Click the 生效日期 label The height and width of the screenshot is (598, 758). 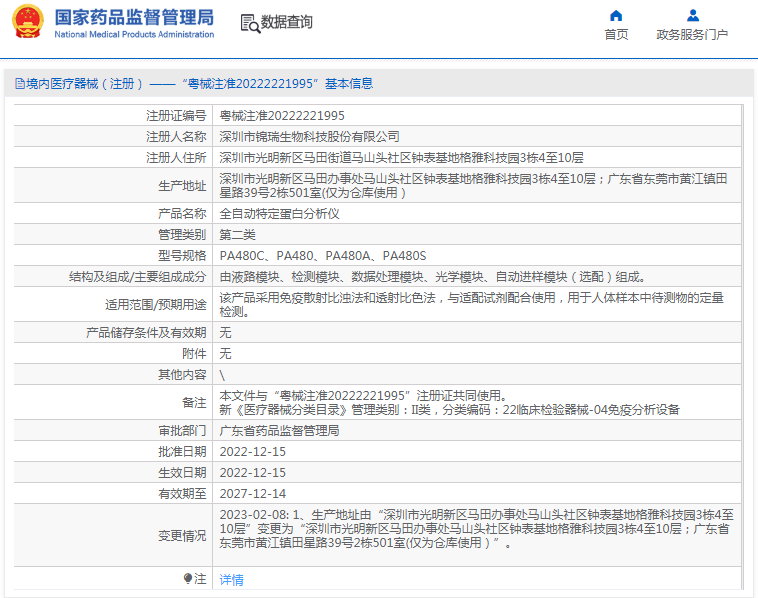pos(182,473)
